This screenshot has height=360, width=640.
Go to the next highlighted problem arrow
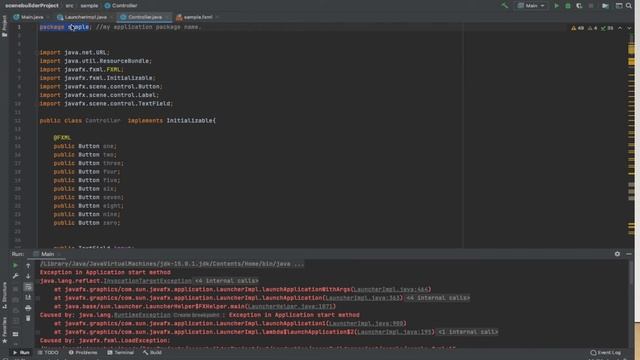pyautogui.click(x=629, y=28)
